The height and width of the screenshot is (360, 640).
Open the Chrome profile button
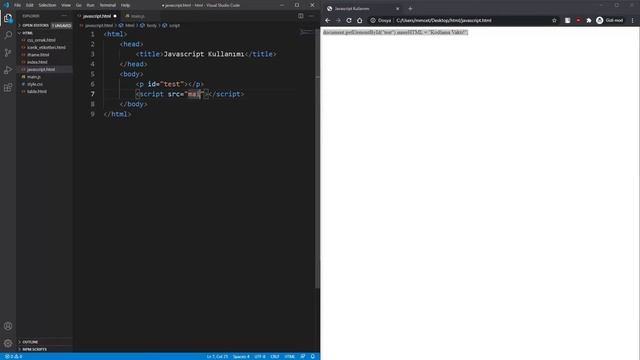tap(610, 20)
